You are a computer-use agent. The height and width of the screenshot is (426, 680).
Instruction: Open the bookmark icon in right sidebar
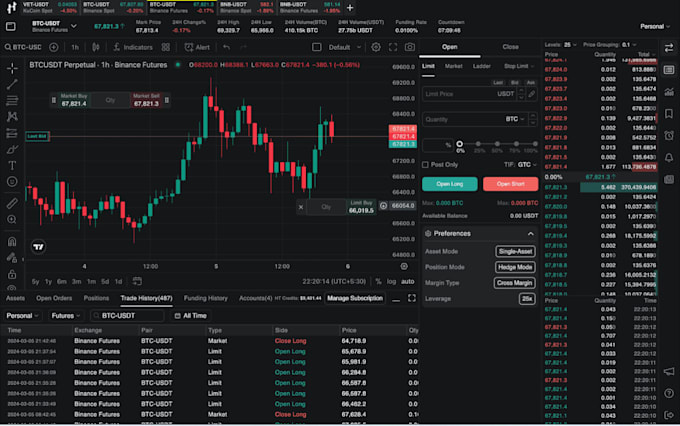tap(669, 114)
